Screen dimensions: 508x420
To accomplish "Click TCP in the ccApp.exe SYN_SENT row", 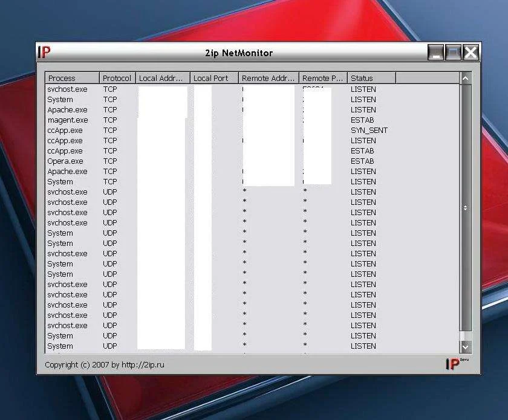I will click(110, 131).
